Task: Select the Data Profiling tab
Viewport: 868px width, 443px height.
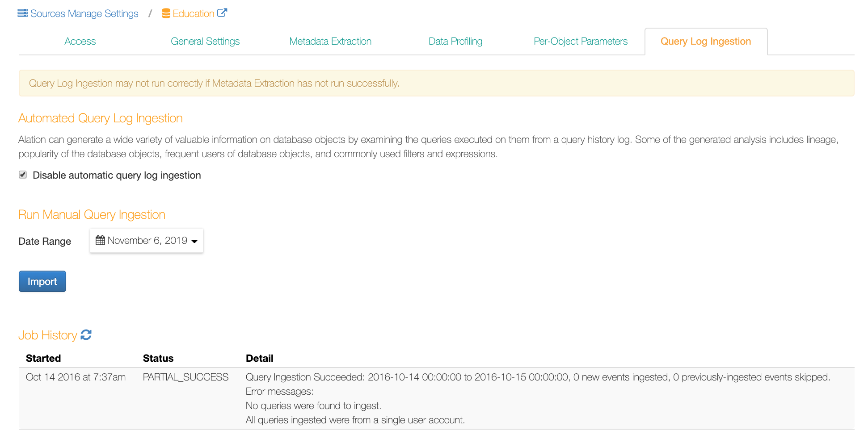Action: click(455, 42)
